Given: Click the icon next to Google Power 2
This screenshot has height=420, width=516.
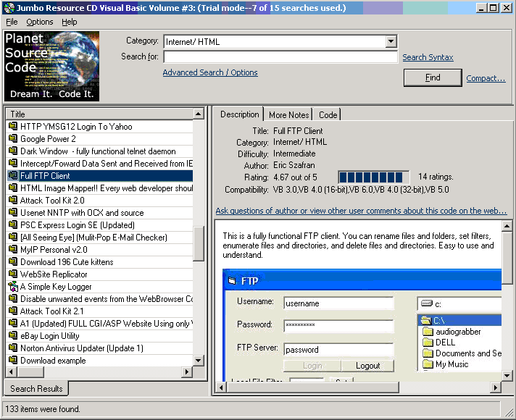Looking at the screenshot, I should [13, 138].
